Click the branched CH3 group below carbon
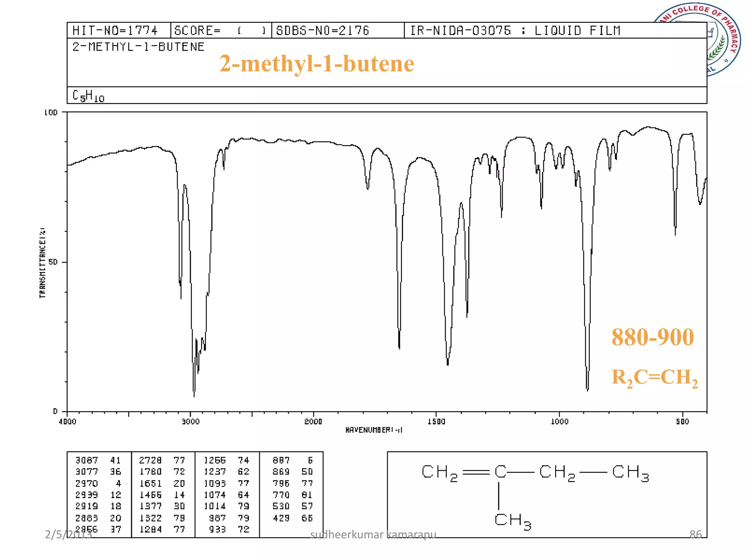Viewport: 747px width, 560px height. tap(513, 521)
